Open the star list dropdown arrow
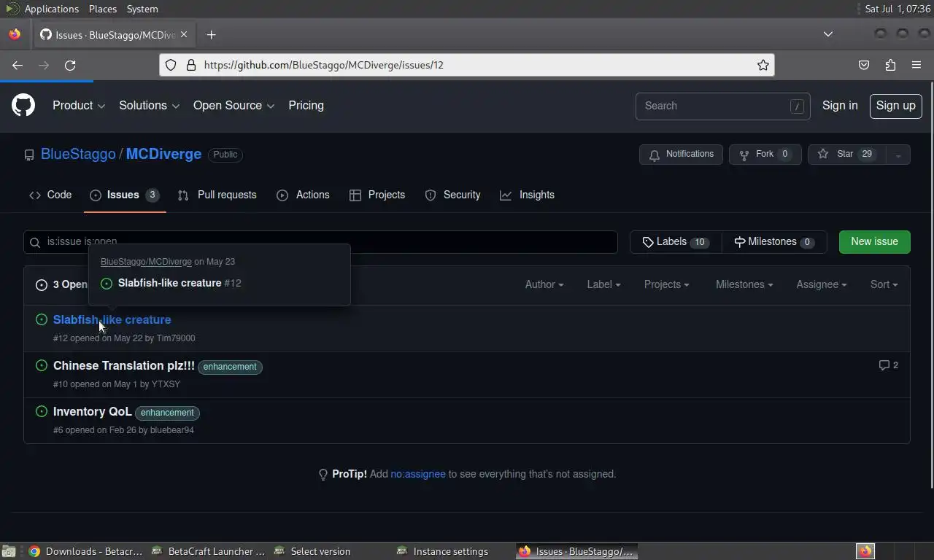The width and height of the screenshot is (934, 560). 898,155
